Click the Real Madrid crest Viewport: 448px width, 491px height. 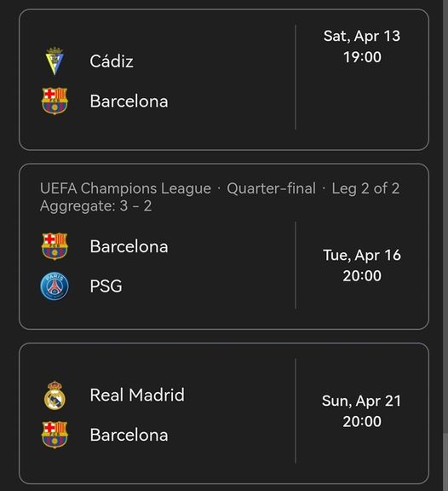pyautogui.click(x=55, y=396)
